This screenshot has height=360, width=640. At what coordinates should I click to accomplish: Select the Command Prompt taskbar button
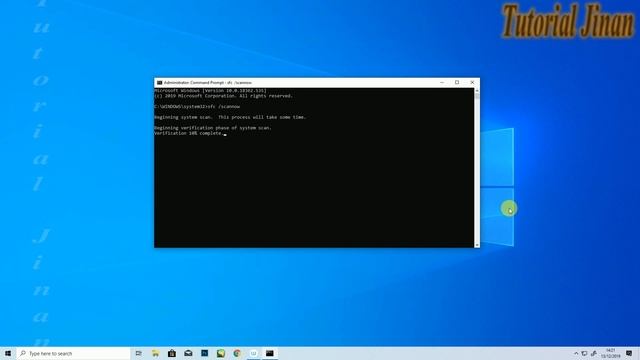270,353
